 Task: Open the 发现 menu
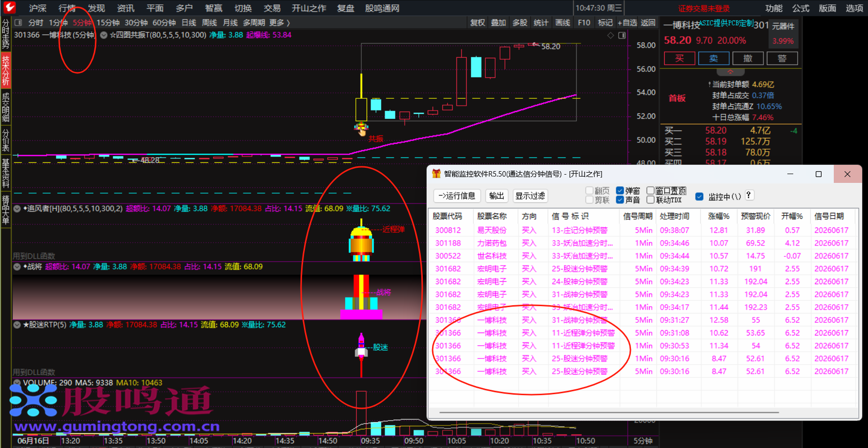pos(96,8)
